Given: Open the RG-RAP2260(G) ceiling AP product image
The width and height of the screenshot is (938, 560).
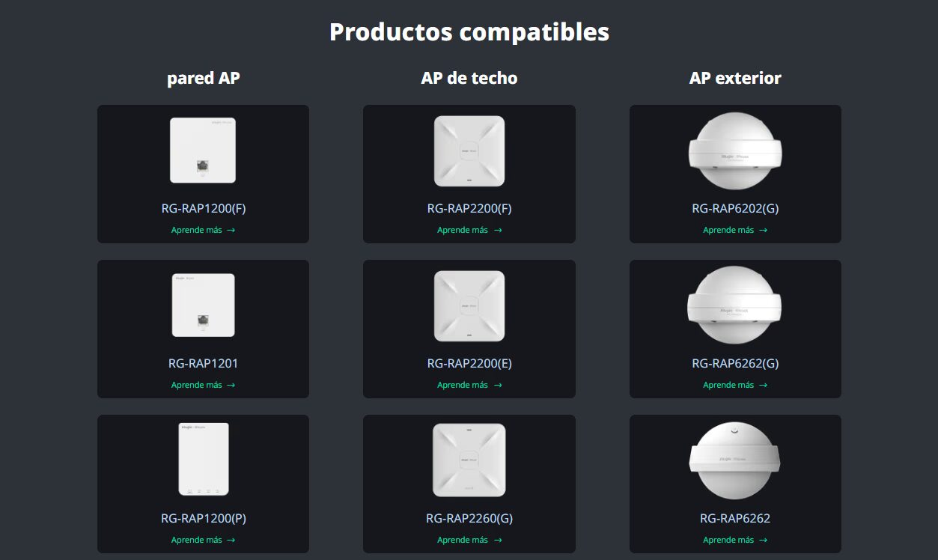Looking at the screenshot, I should (x=469, y=460).
